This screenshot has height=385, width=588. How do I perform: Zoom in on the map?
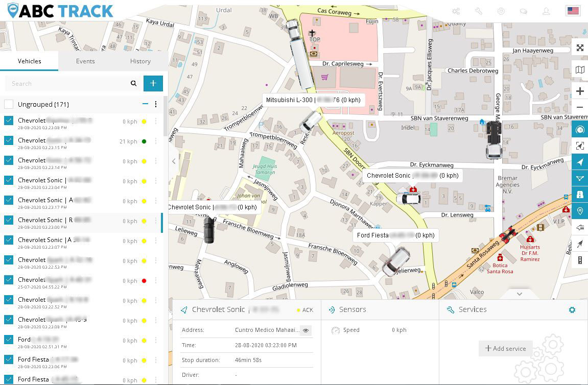[580, 91]
